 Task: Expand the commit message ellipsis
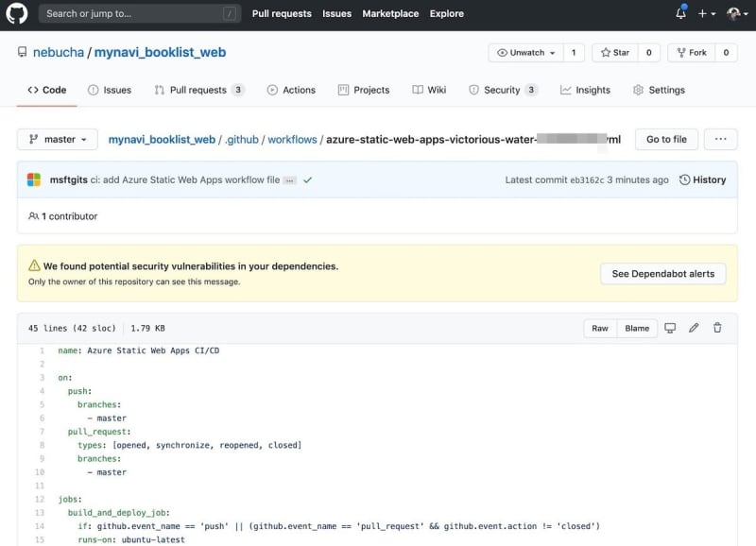(290, 180)
